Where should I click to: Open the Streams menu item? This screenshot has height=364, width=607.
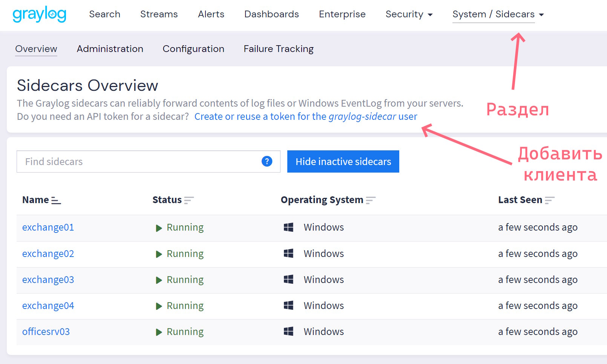pyautogui.click(x=159, y=14)
